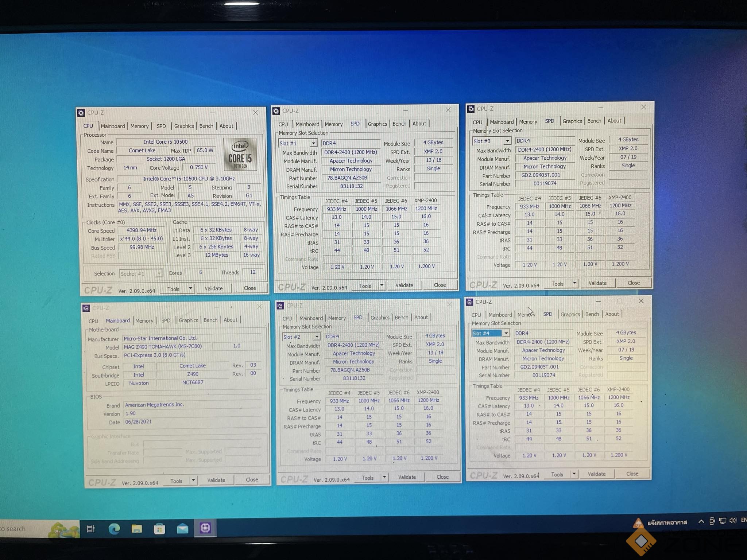Image resolution: width=747 pixels, height=560 pixels.
Task: Open the Mail app in the taskbar
Action: pos(182,529)
